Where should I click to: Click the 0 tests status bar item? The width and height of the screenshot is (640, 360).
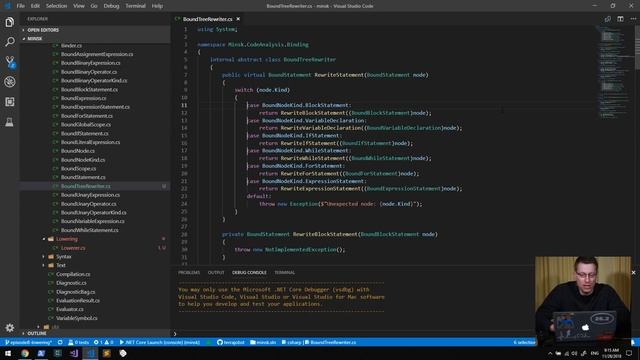(x=78, y=342)
